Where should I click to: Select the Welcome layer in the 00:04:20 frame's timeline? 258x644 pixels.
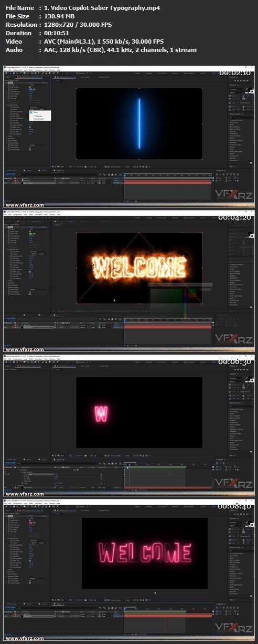pos(26,325)
